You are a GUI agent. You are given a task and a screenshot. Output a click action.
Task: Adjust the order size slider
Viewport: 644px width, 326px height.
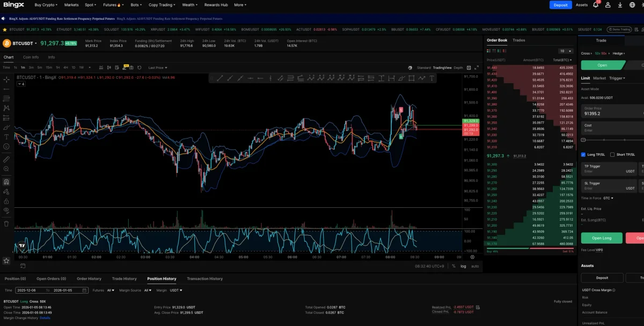[584, 140]
